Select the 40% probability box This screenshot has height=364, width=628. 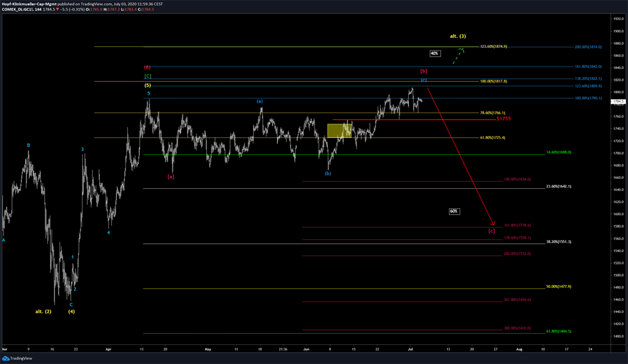coord(435,53)
